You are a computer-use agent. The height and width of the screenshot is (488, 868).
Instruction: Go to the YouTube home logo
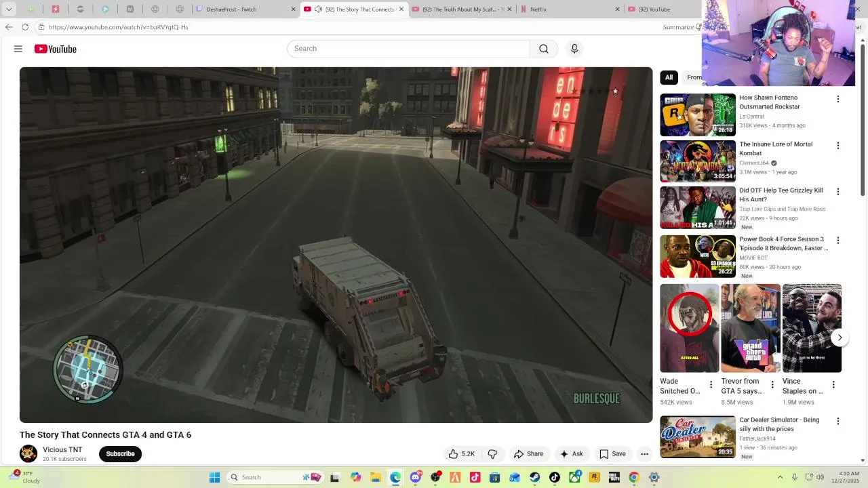pyautogui.click(x=56, y=49)
